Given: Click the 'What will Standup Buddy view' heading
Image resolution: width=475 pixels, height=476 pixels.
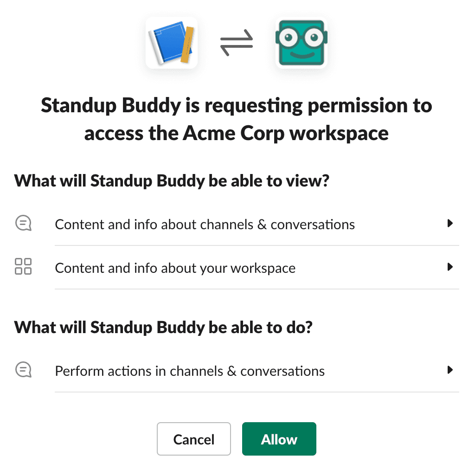Looking at the screenshot, I should (171, 181).
